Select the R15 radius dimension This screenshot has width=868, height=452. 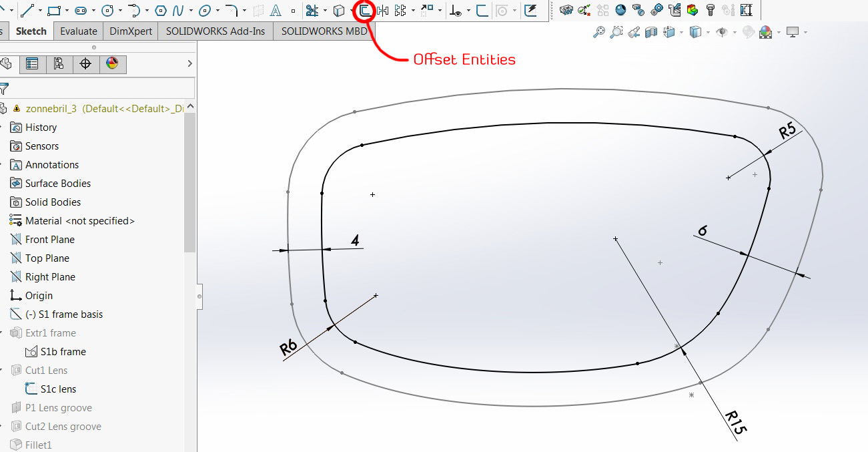735,423
